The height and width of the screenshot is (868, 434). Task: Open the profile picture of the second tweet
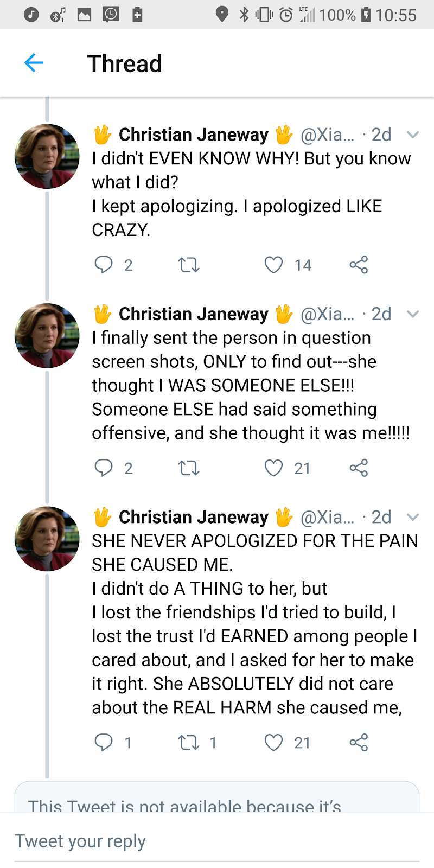click(47, 336)
